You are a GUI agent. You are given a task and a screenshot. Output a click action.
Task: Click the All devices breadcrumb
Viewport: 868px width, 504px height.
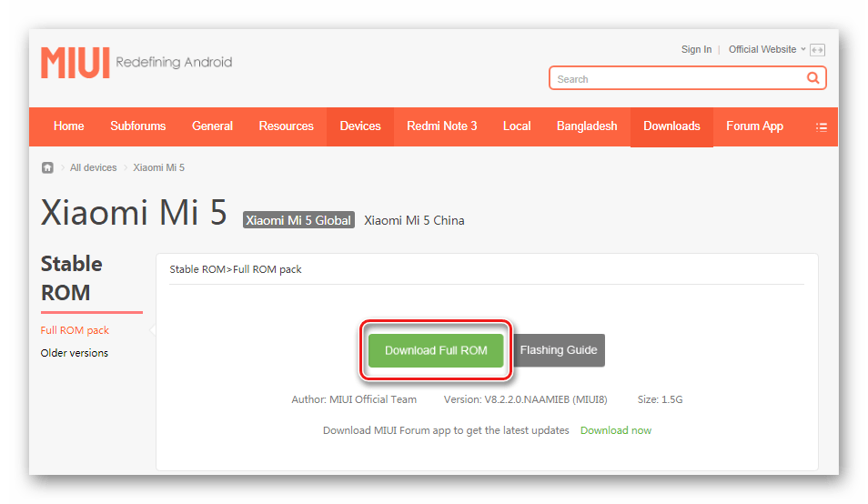93,167
